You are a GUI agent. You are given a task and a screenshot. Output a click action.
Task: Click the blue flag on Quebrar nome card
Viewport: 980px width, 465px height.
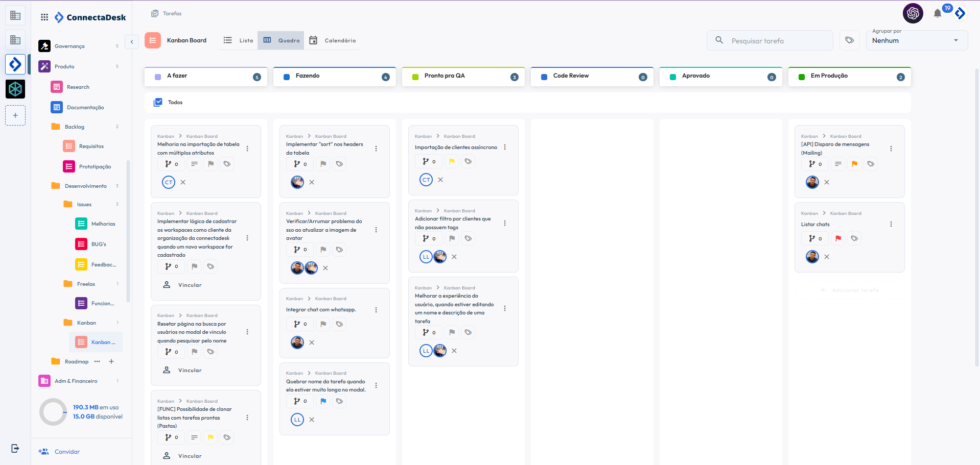(x=323, y=401)
